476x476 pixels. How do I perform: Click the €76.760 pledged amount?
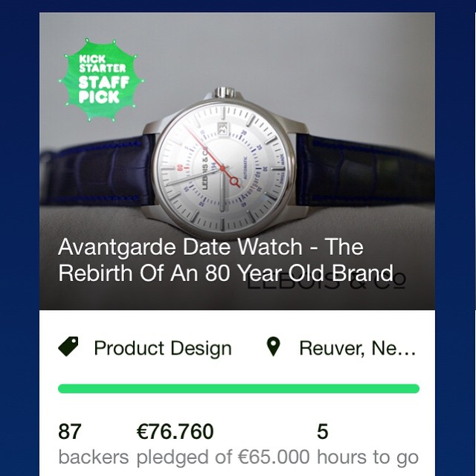tap(176, 431)
